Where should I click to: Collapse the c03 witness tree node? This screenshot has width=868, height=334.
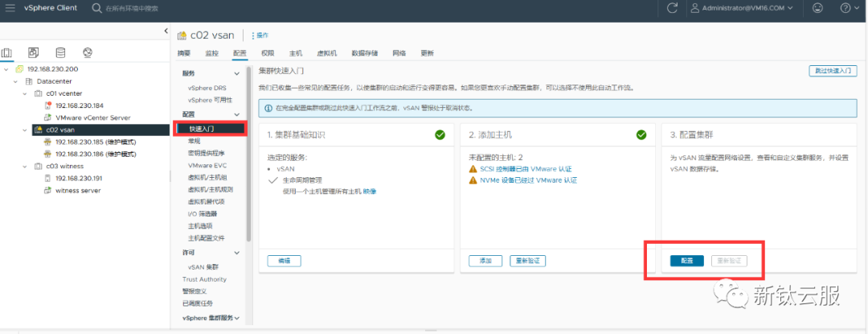pos(24,166)
